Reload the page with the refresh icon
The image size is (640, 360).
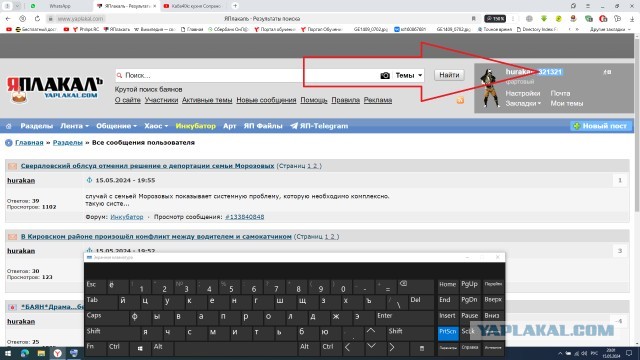coord(37,19)
